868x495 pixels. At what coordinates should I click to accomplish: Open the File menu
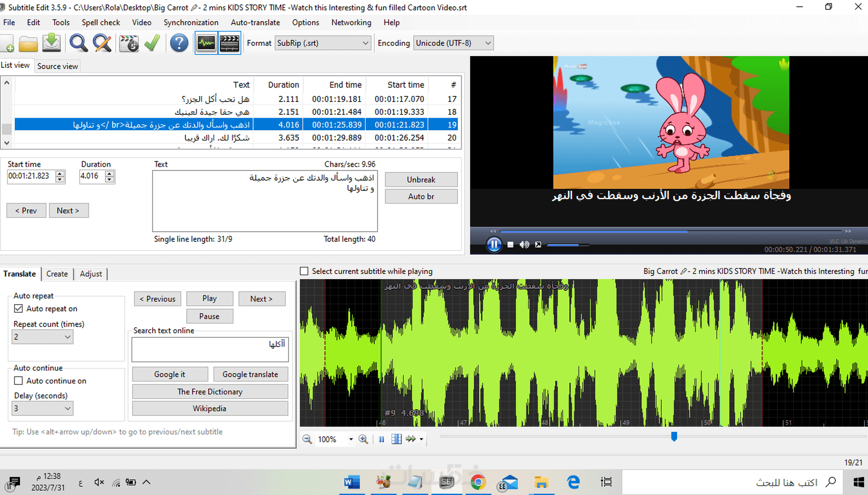point(9,22)
